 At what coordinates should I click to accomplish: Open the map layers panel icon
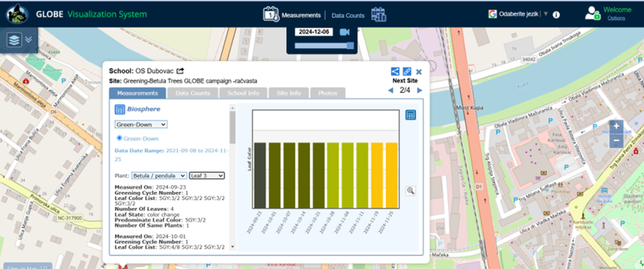point(15,40)
